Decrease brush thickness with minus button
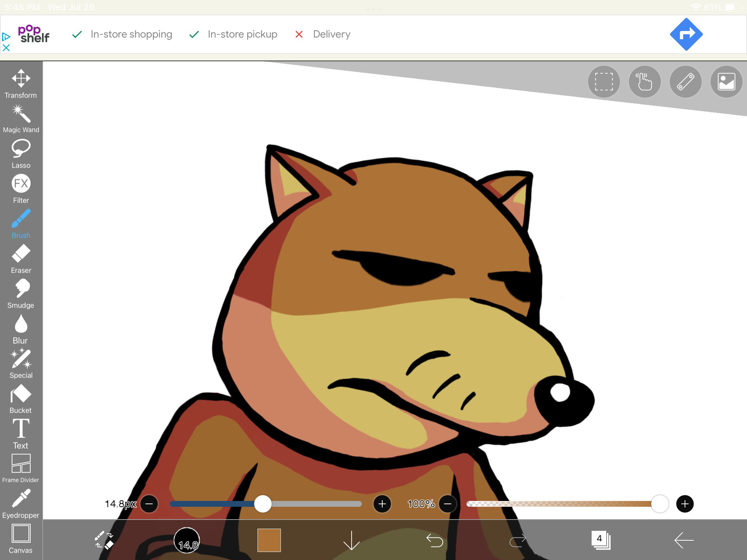747x560 pixels. 149,504
